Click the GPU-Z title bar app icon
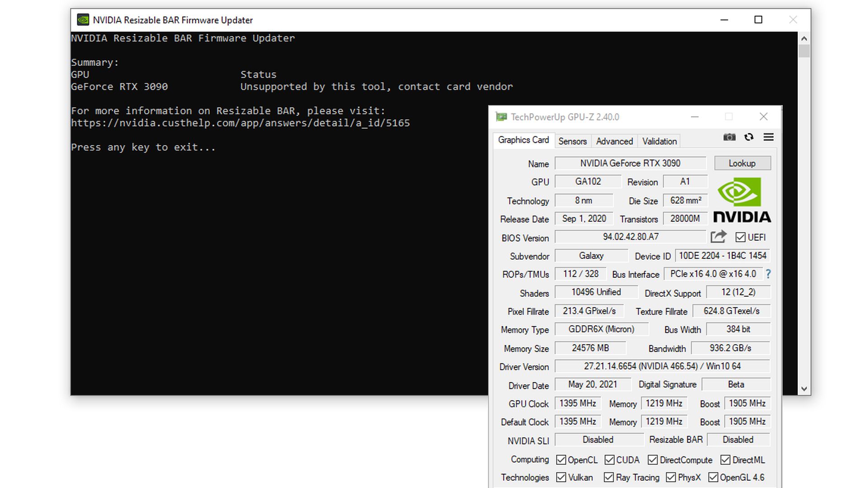This screenshot has width=868, height=488. tap(501, 117)
